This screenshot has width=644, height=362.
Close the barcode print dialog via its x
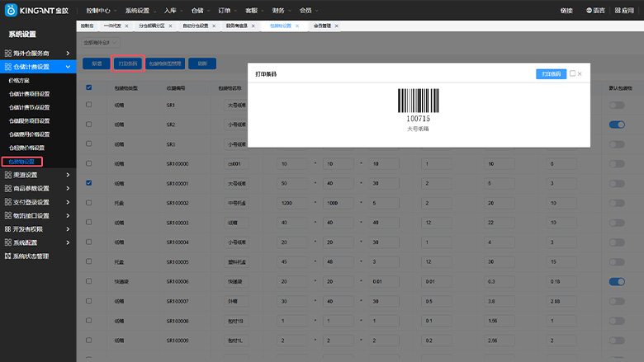pos(580,73)
